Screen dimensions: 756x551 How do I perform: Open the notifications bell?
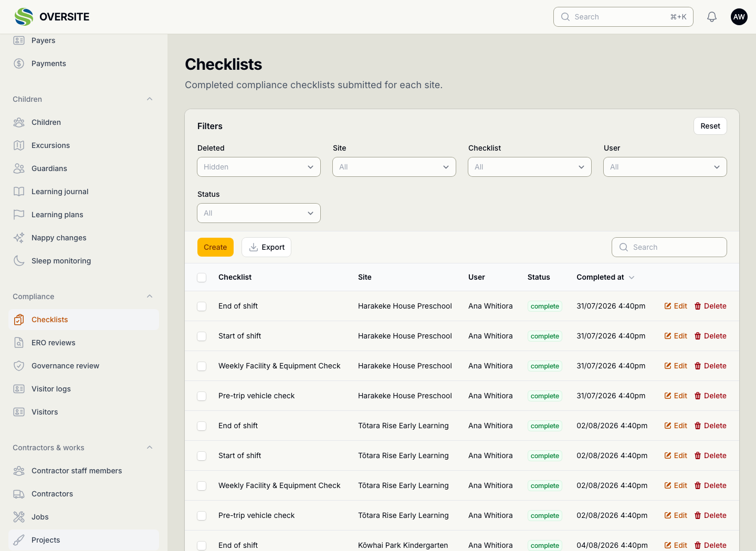(x=712, y=17)
